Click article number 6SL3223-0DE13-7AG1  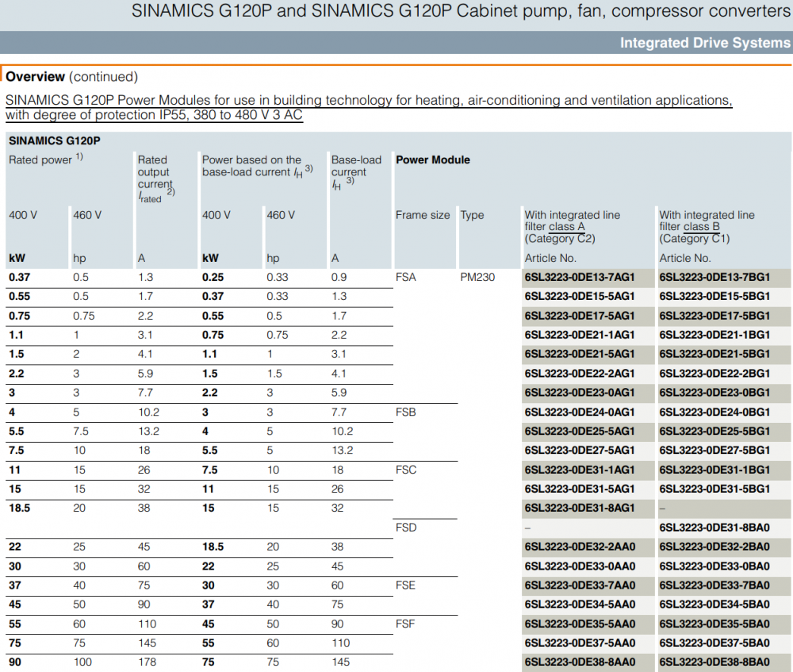click(580, 278)
